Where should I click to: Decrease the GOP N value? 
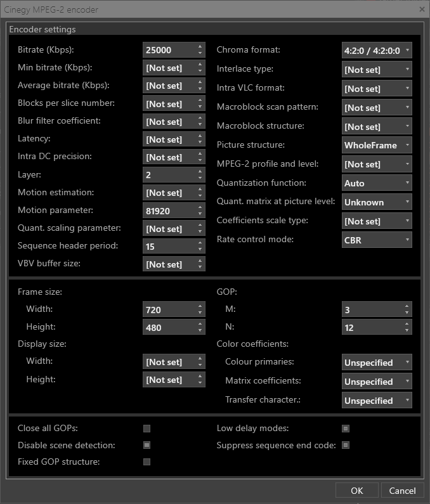pos(407,331)
